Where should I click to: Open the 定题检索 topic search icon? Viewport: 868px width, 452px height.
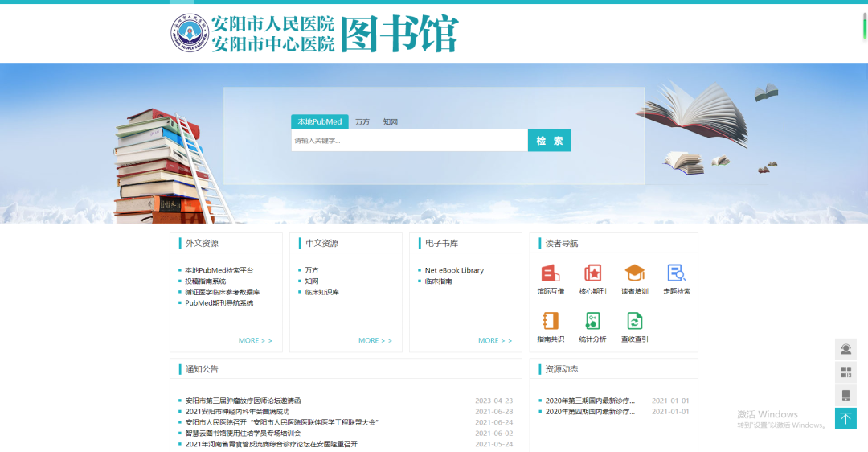point(676,274)
